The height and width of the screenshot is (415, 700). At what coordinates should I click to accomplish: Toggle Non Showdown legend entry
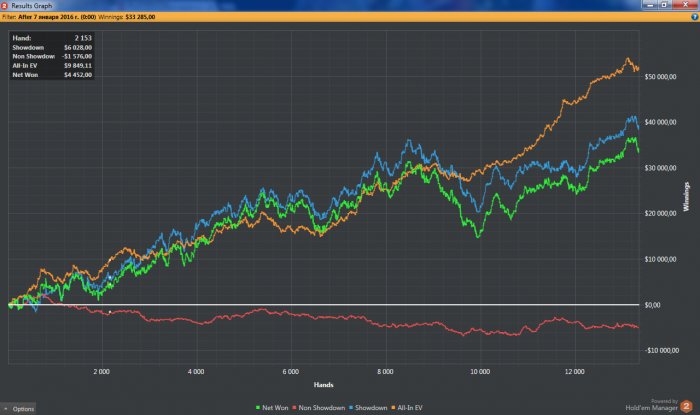coord(319,407)
